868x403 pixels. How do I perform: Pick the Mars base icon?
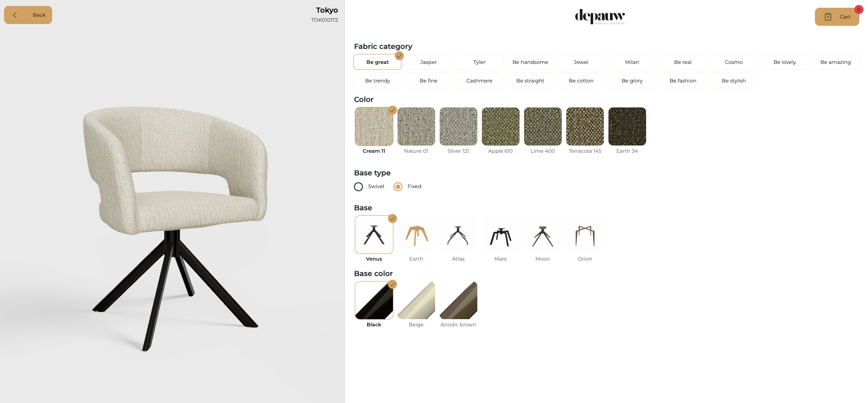click(500, 235)
